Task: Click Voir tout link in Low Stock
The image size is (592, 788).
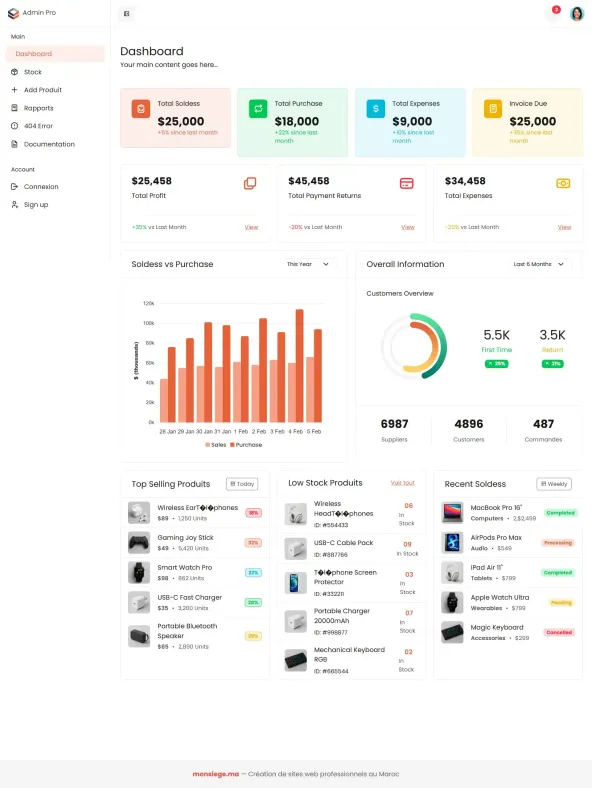Action: click(x=403, y=483)
